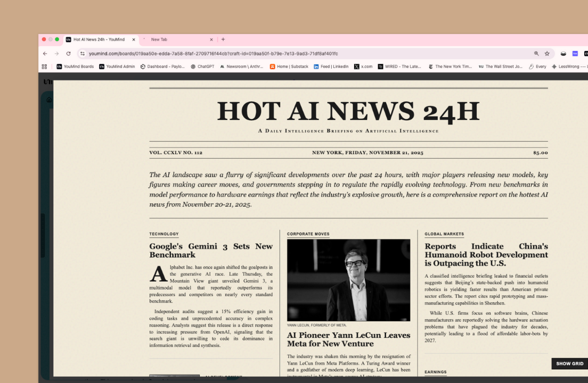Click the YANN LECUN, FORMERLY OF META caption
This screenshot has width=588, height=383.
316,326
